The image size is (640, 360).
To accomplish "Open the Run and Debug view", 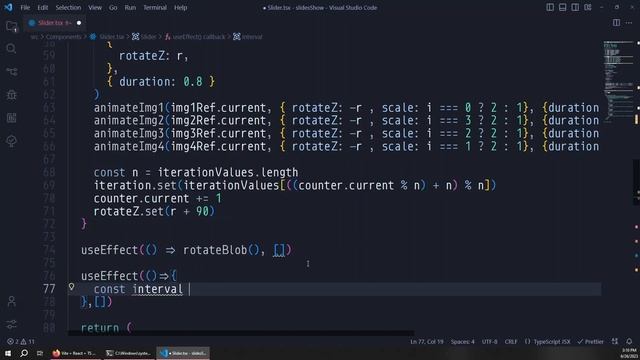I will [x=11, y=95].
